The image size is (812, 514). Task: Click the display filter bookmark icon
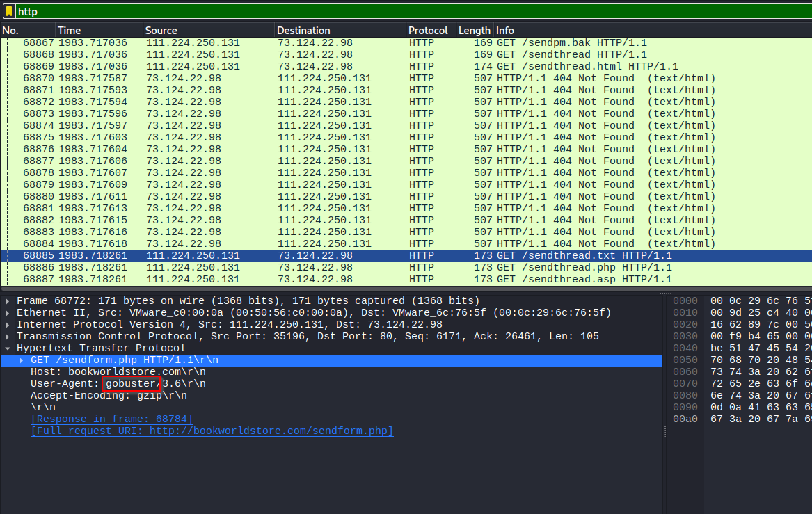tap(9, 11)
